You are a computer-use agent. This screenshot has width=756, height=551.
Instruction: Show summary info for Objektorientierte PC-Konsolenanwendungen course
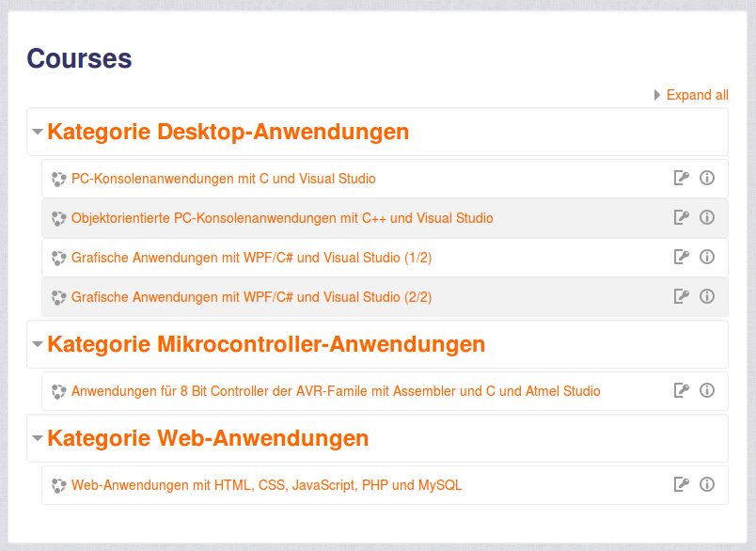[x=707, y=217]
